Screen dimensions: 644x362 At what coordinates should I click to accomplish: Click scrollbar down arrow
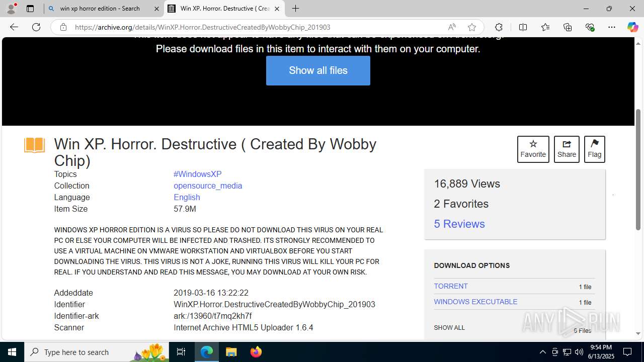coord(638,333)
